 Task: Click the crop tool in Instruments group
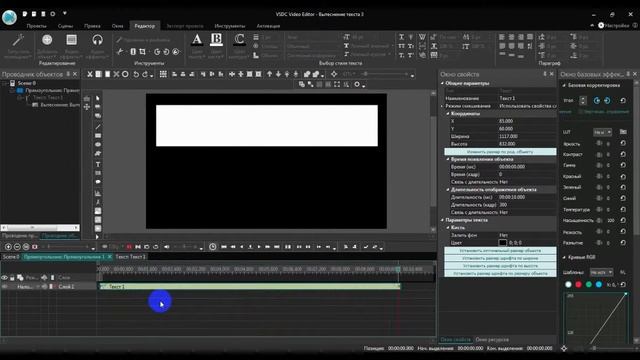pos(142,52)
